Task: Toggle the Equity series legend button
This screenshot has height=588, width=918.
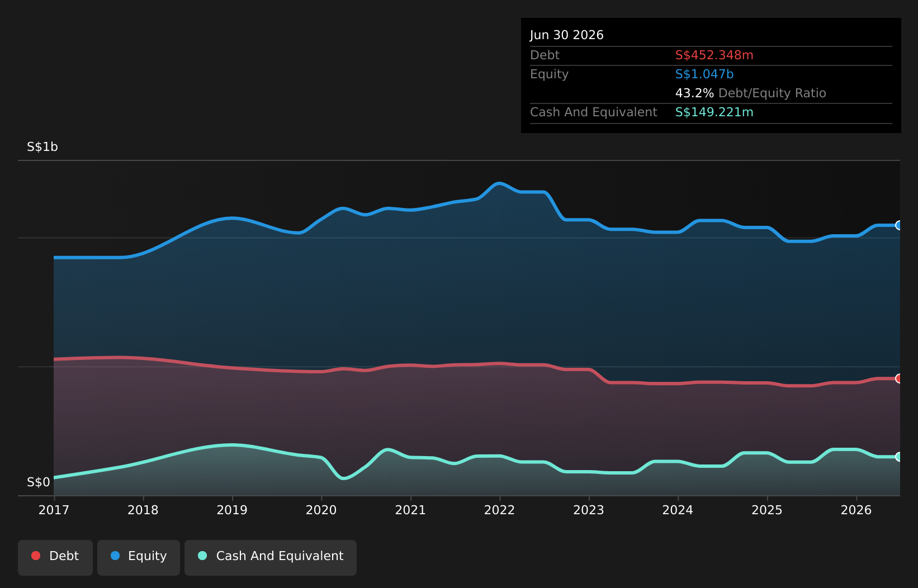Action: coord(139,557)
